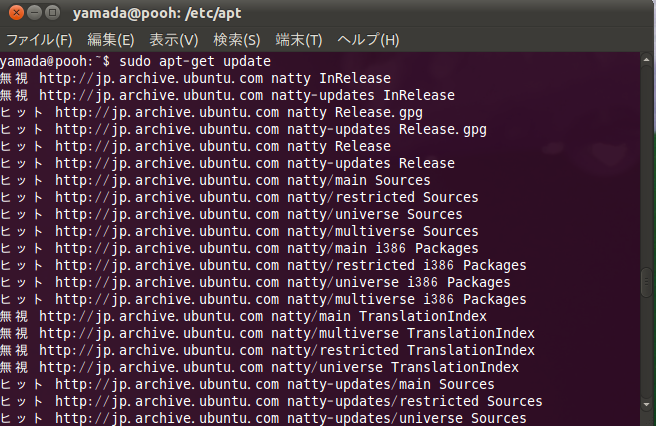Minimize the terminal window

coord(34,13)
